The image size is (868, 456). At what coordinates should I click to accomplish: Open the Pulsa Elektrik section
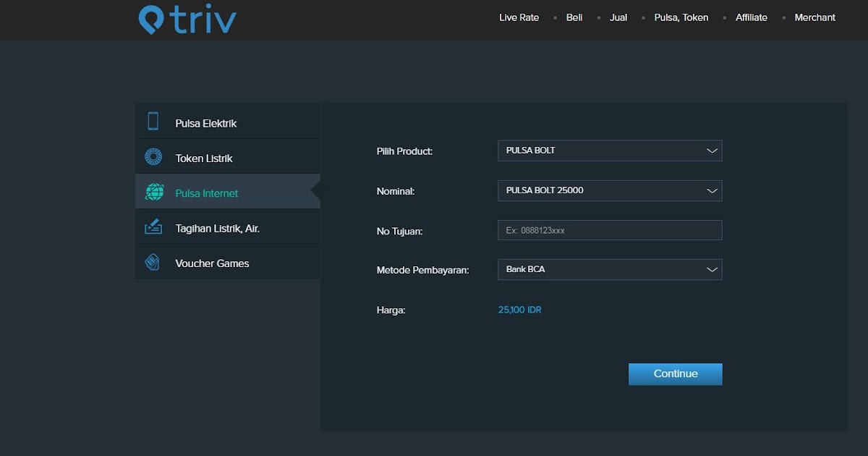pos(227,122)
